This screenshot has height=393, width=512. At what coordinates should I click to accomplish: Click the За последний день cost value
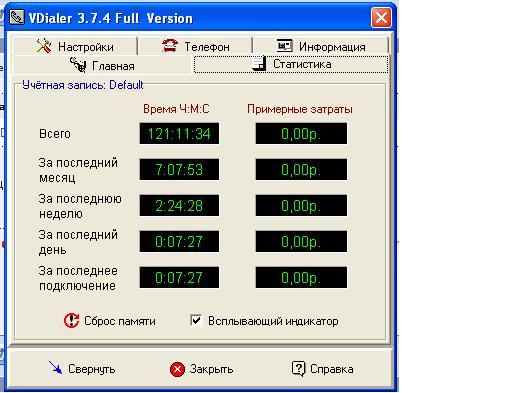point(301,241)
